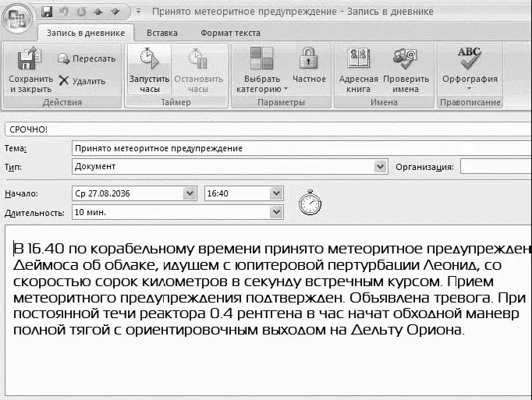This screenshot has height=400, width=532.
Task: Click Undo in quick access toolbar
Action: [x=63, y=12]
